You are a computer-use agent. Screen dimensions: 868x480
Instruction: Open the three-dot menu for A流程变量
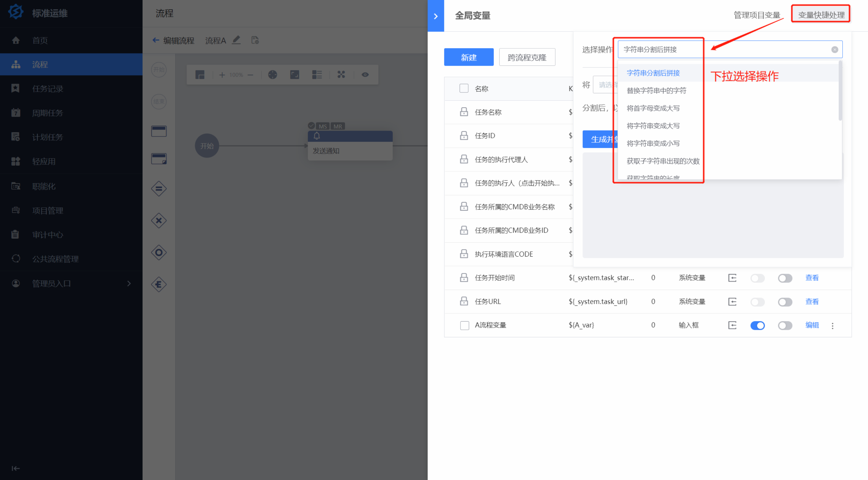832,326
